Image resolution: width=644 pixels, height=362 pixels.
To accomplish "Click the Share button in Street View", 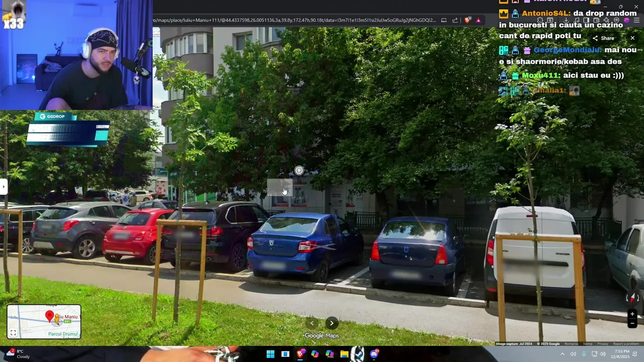I will [x=603, y=38].
